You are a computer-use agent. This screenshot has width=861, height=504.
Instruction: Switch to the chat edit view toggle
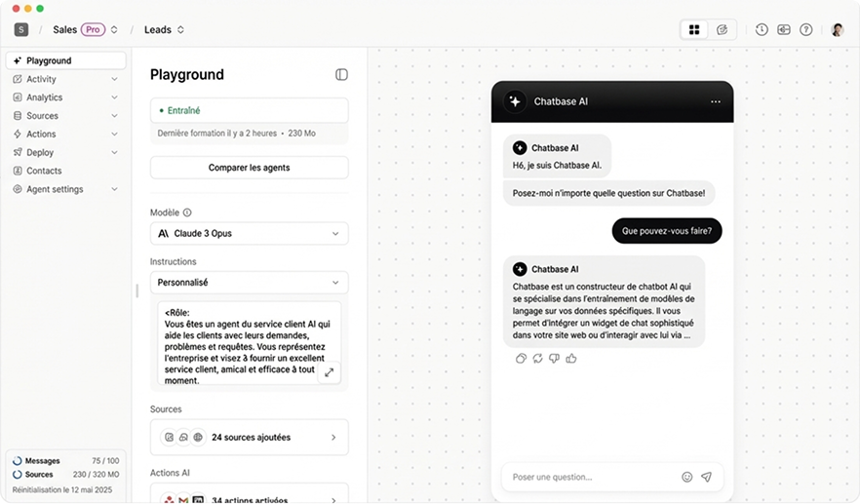pos(722,29)
